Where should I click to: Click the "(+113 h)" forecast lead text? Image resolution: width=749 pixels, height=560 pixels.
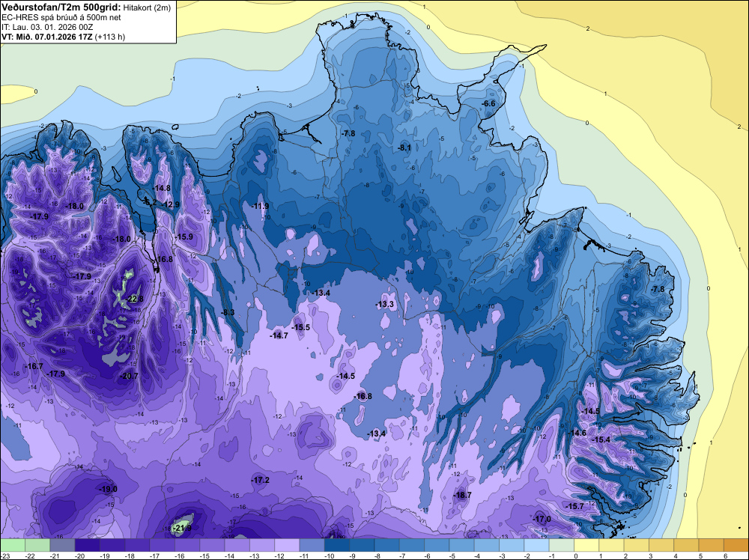(x=110, y=37)
